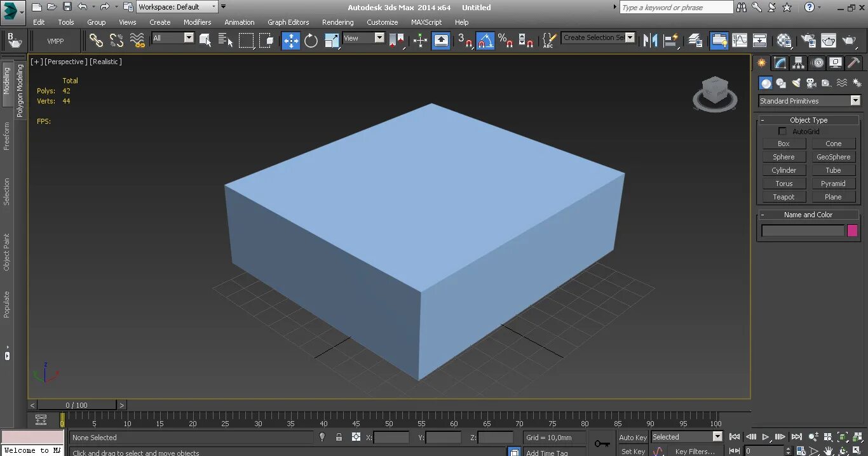Click the Mirror tool icon
868x456 pixels.
(650, 41)
